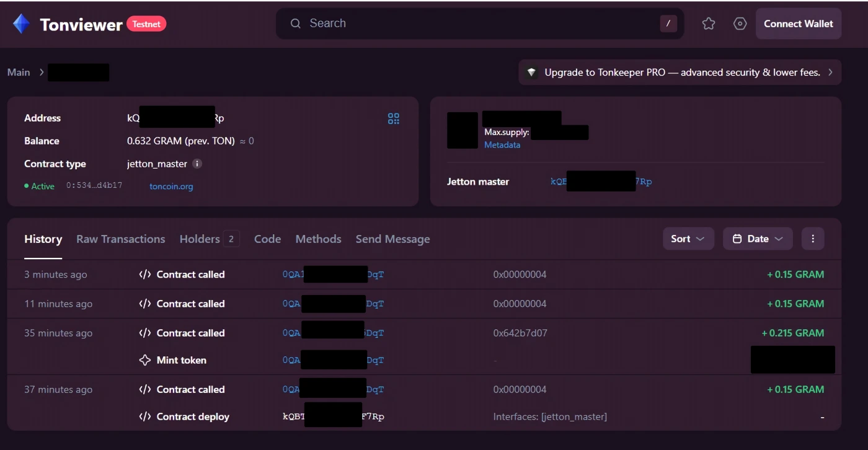Click the Connect Wallet button
868x450 pixels.
pyautogui.click(x=799, y=24)
